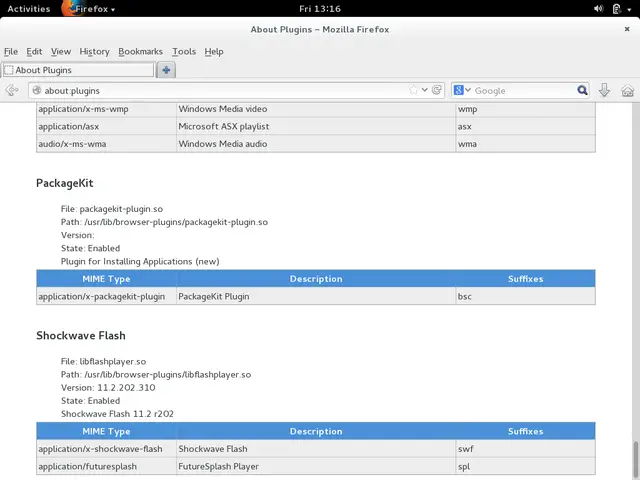This screenshot has height=480, width=640.
Task: Click the vertical scrollbar thumb
Action: [x=636, y=460]
